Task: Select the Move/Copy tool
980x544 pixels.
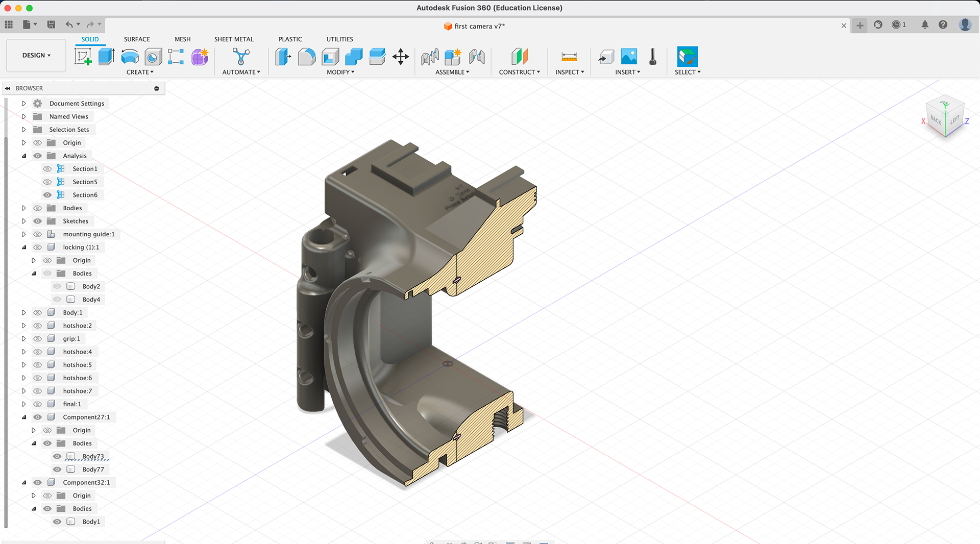Action: tap(401, 57)
